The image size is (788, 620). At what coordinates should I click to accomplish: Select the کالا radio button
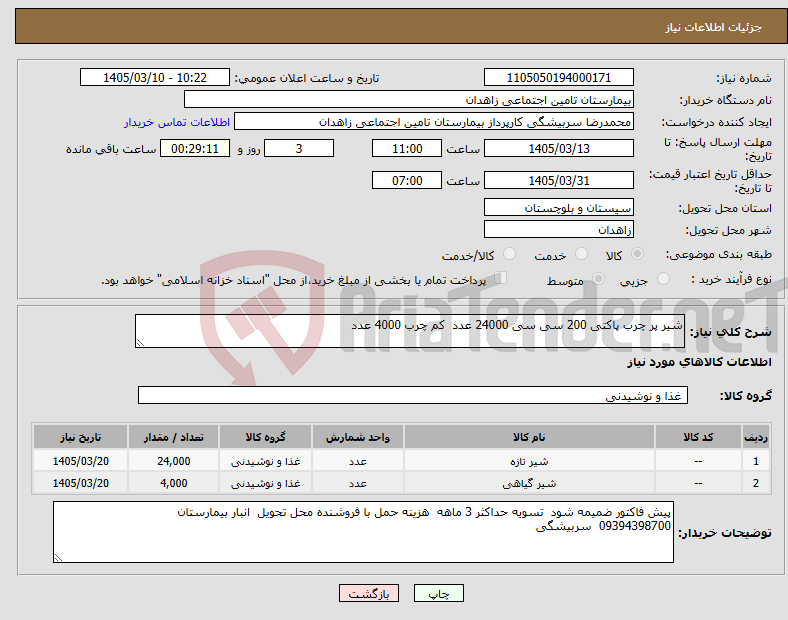click(637, 254)
